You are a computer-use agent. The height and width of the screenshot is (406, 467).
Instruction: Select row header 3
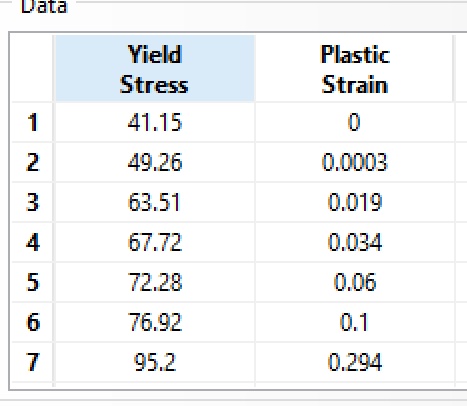pyautogui.click(x=32, y=202)
